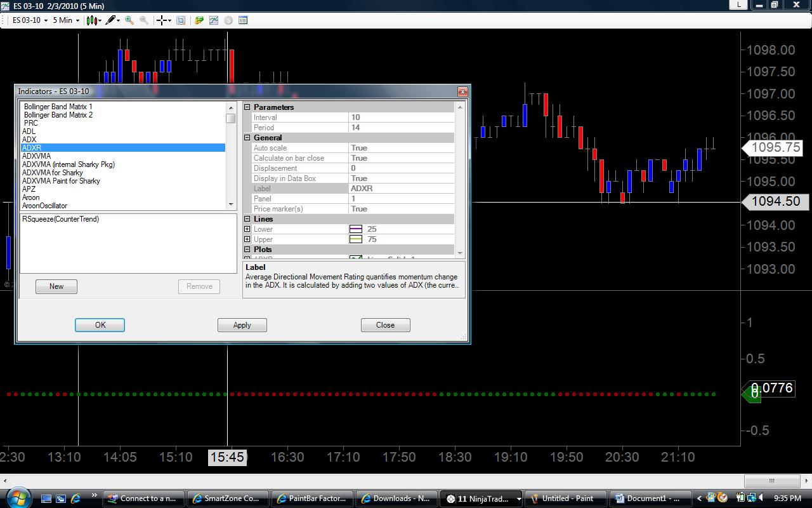Click the New button

(x=56, y=286)
